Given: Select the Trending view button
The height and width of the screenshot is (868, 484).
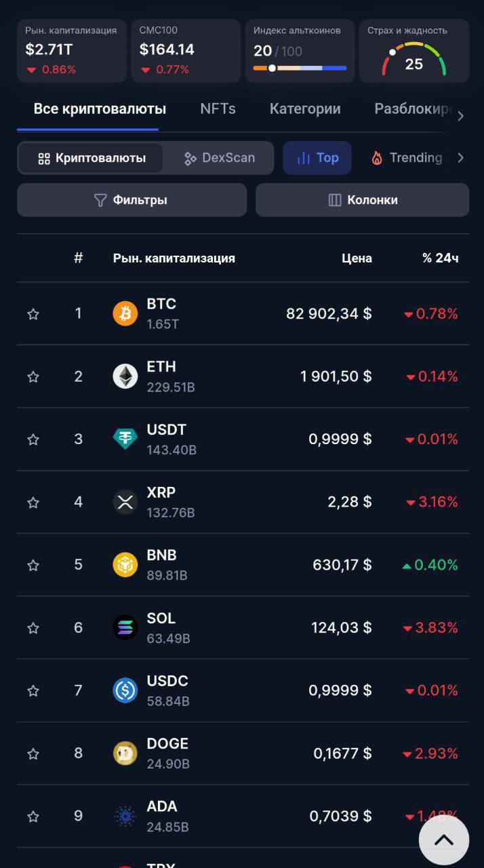Looking at the screenshot, I should click(406, 158).
